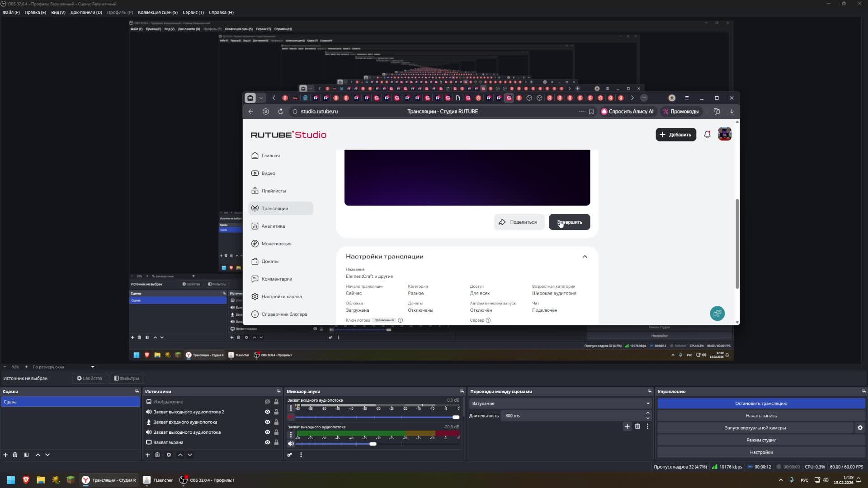Add a scene transition plus icon
This screenshot has width=868, height=488.
[627, 426]
